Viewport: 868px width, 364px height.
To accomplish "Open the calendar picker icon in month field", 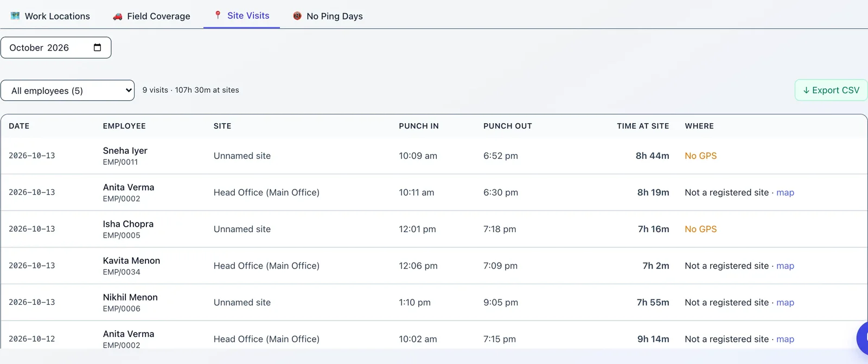I will [x=97, y=48].
